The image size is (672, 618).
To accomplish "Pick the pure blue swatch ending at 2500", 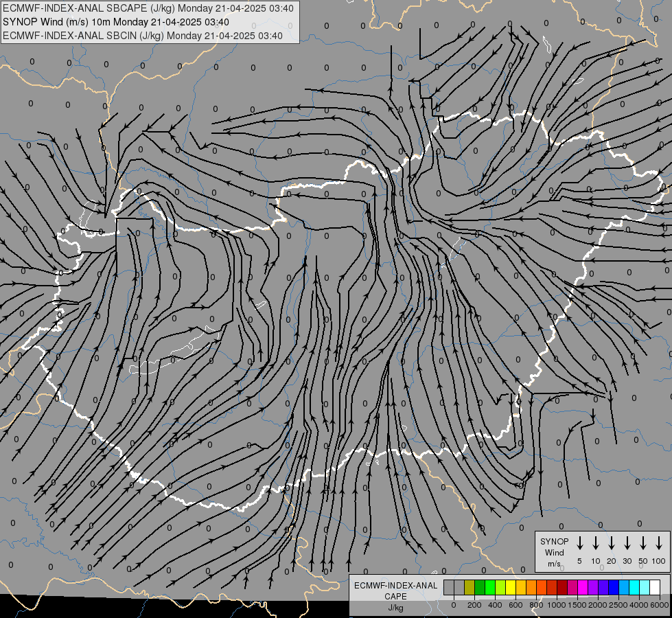I will (614, 587).
